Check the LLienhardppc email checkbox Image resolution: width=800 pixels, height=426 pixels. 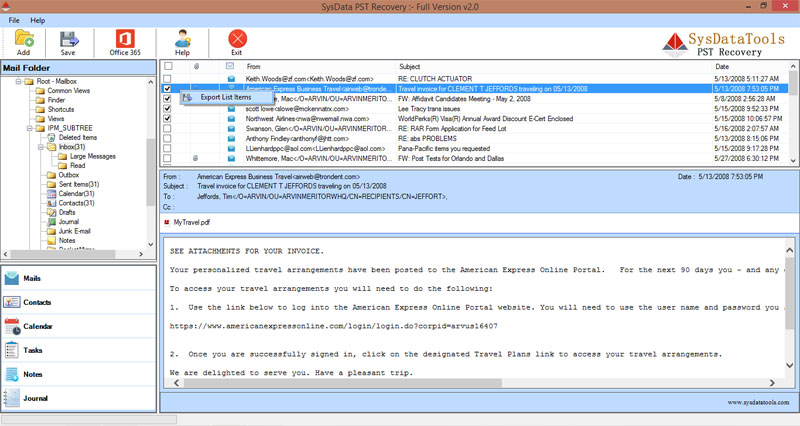click(167, 148)
